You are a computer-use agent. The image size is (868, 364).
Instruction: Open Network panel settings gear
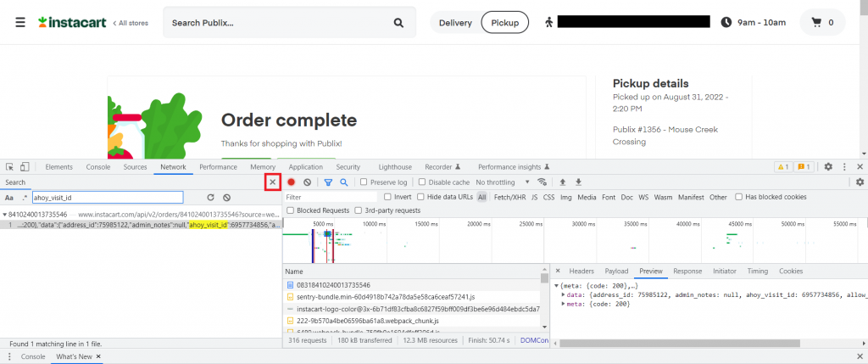pyautogui.click(x=860, y=182)
